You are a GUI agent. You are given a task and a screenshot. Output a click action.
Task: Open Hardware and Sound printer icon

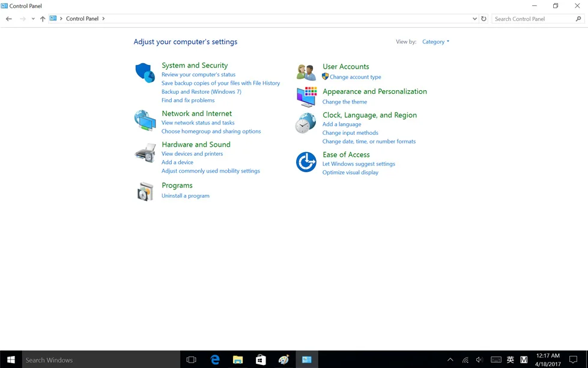[145, 153]
